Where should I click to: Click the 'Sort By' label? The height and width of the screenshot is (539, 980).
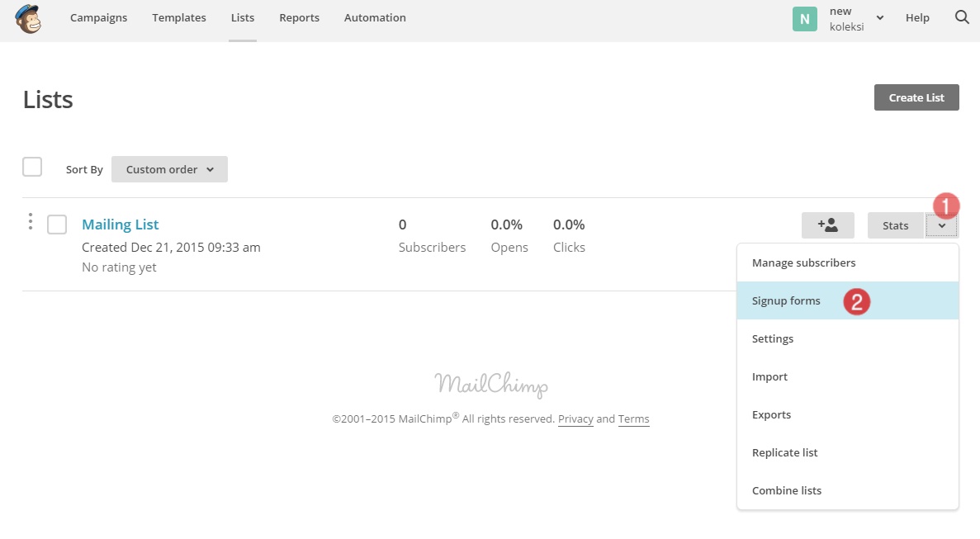[84, 169]
